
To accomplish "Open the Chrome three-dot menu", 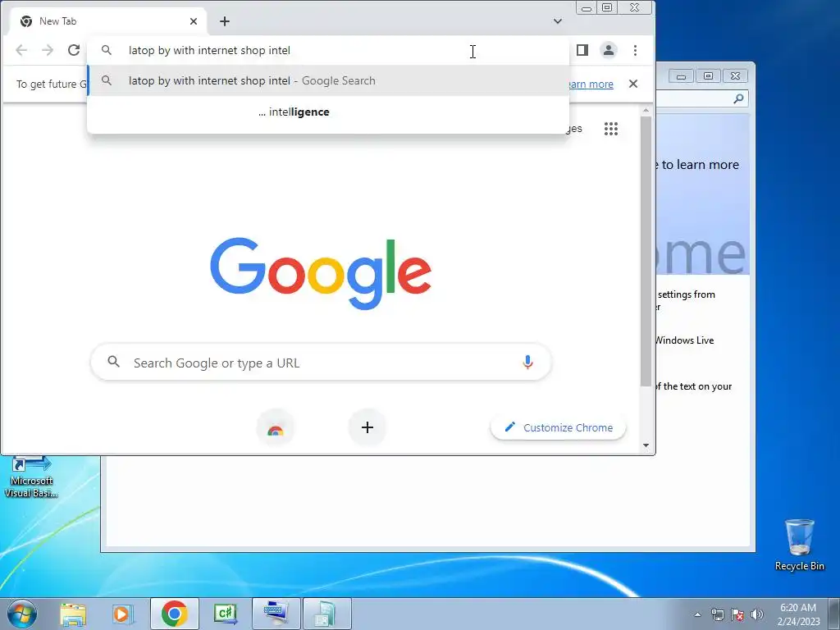I will (636, 50).
